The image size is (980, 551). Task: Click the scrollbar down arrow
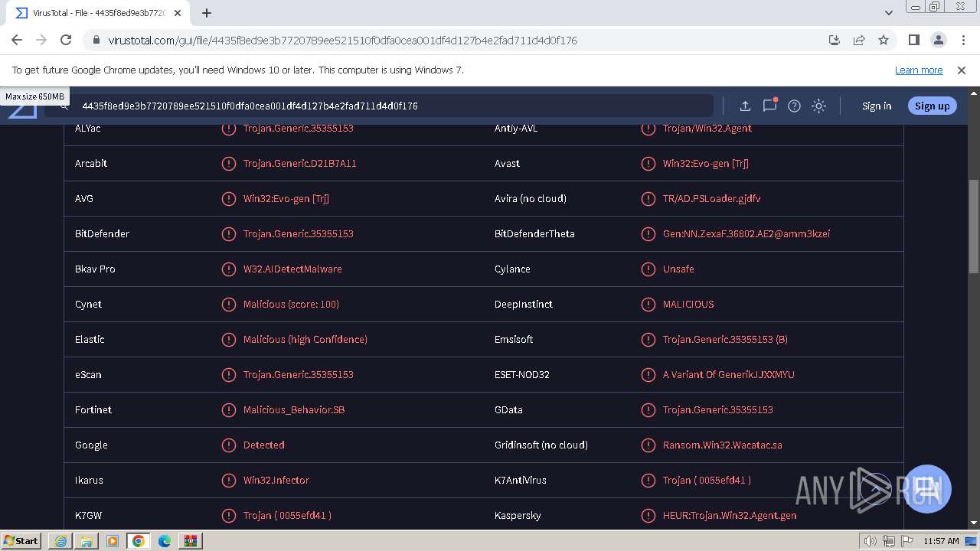pyautogui.click(x=974, y=523)
